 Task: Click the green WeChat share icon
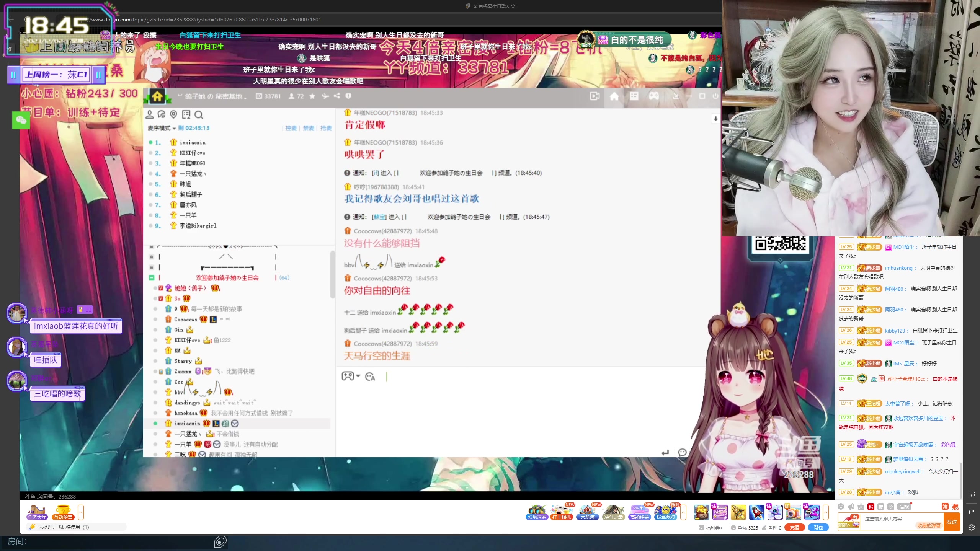pyautogui.click(x=21, y=121)
